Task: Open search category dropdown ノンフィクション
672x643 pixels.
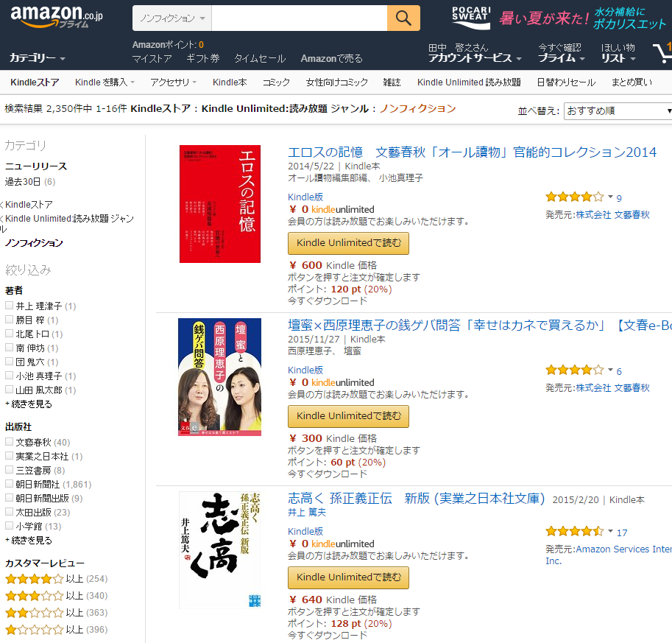Action: [171, 18]
